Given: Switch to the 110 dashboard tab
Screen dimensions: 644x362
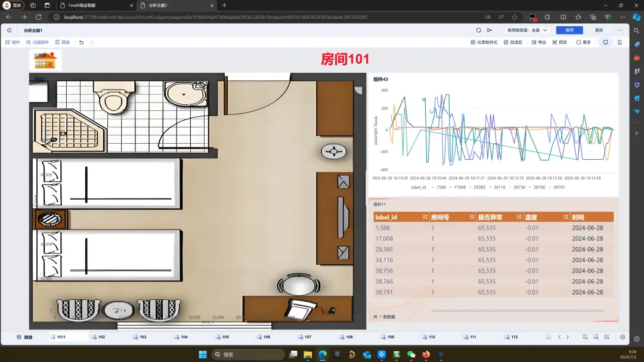Looking at the screenshot, I should tap(428, 337).
